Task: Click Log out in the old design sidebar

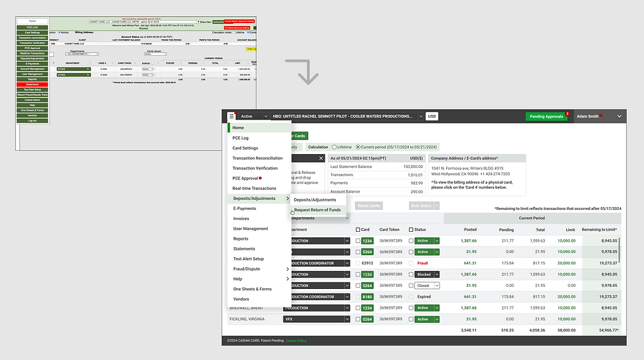Action: click(x=33, y=121)
